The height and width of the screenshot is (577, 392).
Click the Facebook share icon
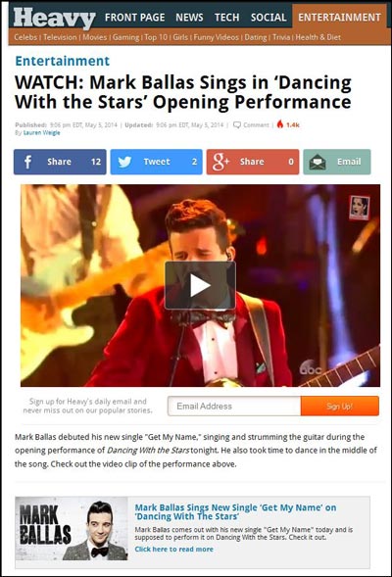point(27,162)
